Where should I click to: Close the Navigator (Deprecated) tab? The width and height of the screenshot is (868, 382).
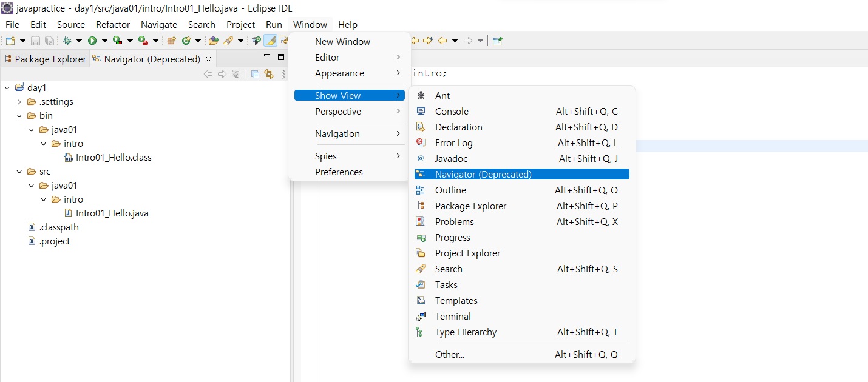pyautogui.click(x=208, y=59)
